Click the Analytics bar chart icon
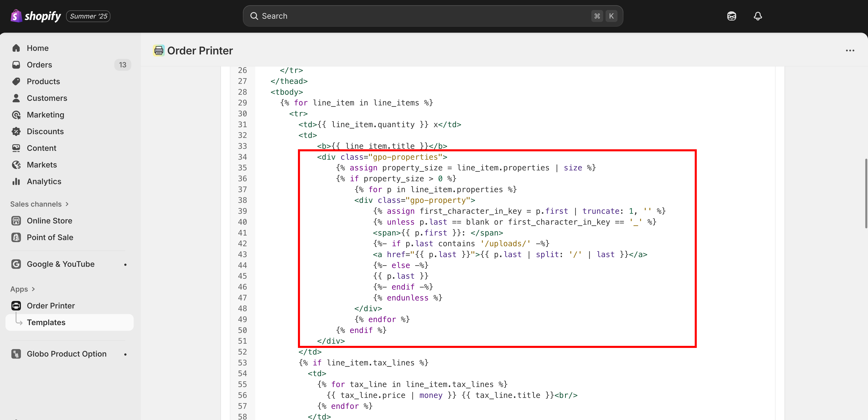Viewport: 868px width, 420px height. pyautogui.click(x=16, y=181)
